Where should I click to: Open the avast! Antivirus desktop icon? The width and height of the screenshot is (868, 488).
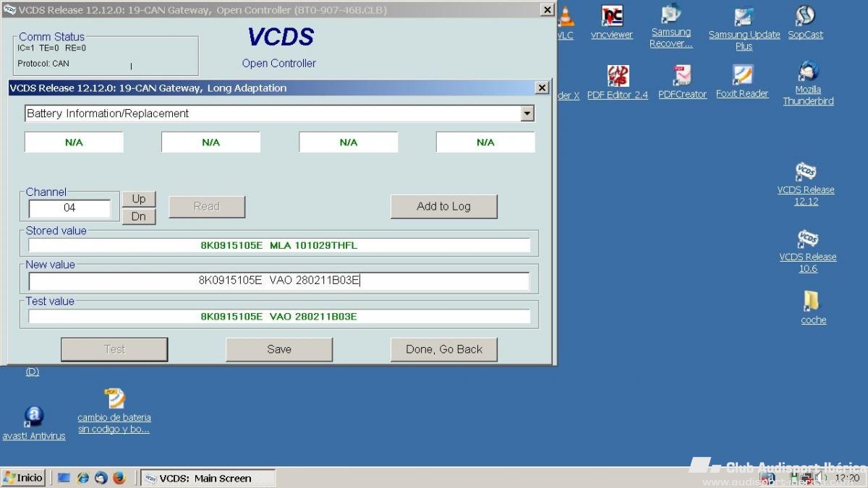point(33,417)
